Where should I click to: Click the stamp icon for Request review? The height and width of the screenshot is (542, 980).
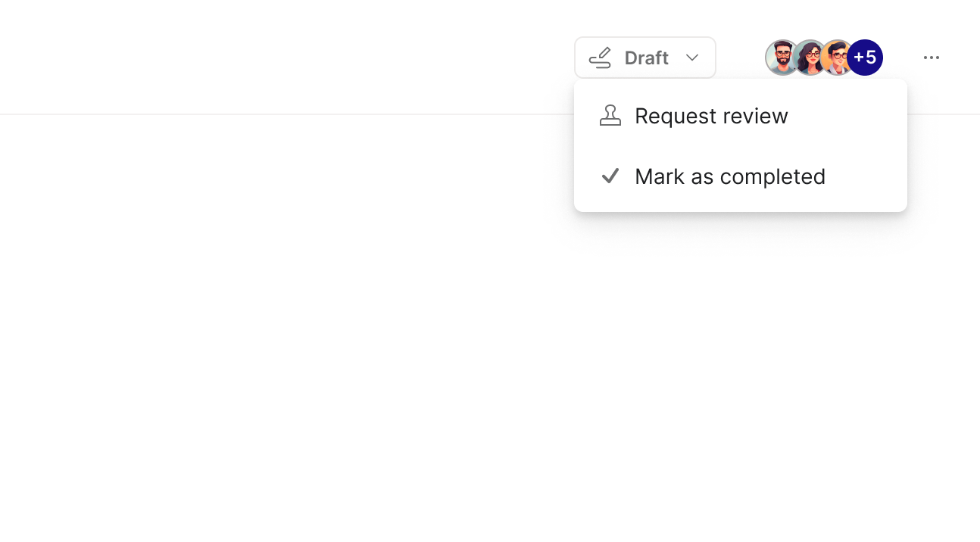pos(610,116)
